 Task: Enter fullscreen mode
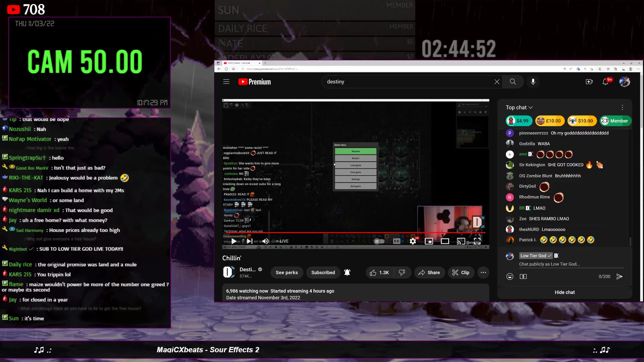[x=477, y=241]
